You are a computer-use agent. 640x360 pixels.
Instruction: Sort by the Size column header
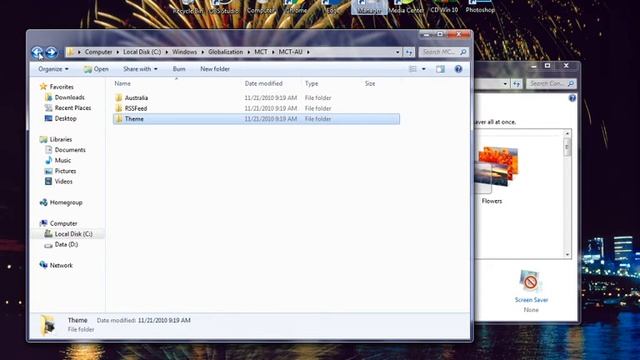click(370, 83)
